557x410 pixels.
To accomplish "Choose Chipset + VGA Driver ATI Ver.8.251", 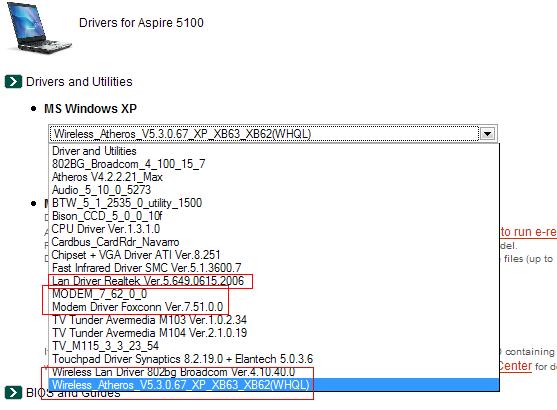I will click(x=274, y=255).
